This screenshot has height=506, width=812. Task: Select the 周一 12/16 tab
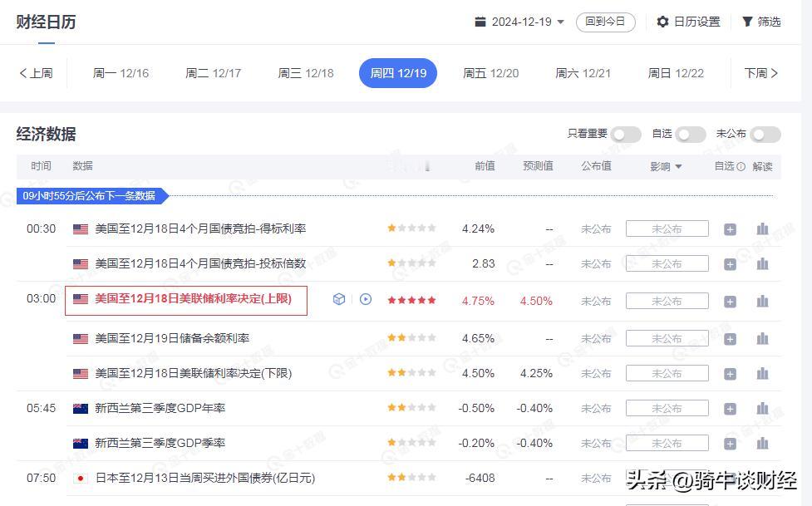click(121, 73)
